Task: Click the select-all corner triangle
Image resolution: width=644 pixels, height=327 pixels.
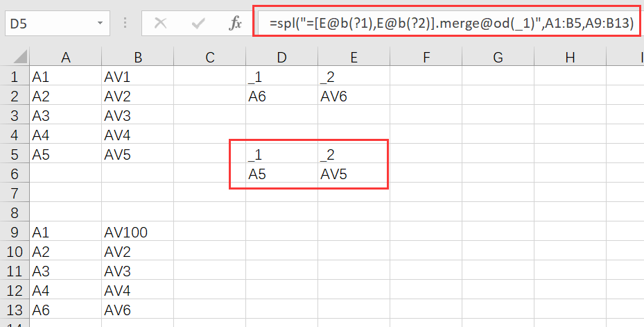Action: (15, 58)
